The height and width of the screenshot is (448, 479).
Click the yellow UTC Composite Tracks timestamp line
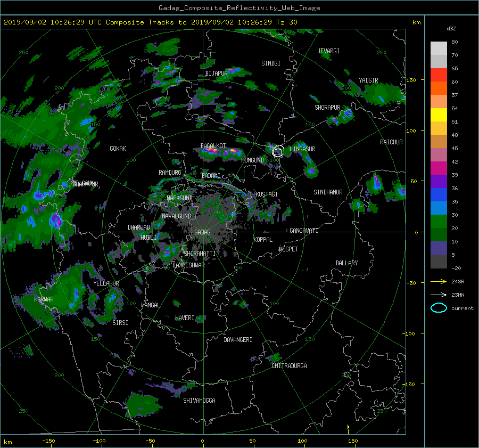(x=150, y=22)
